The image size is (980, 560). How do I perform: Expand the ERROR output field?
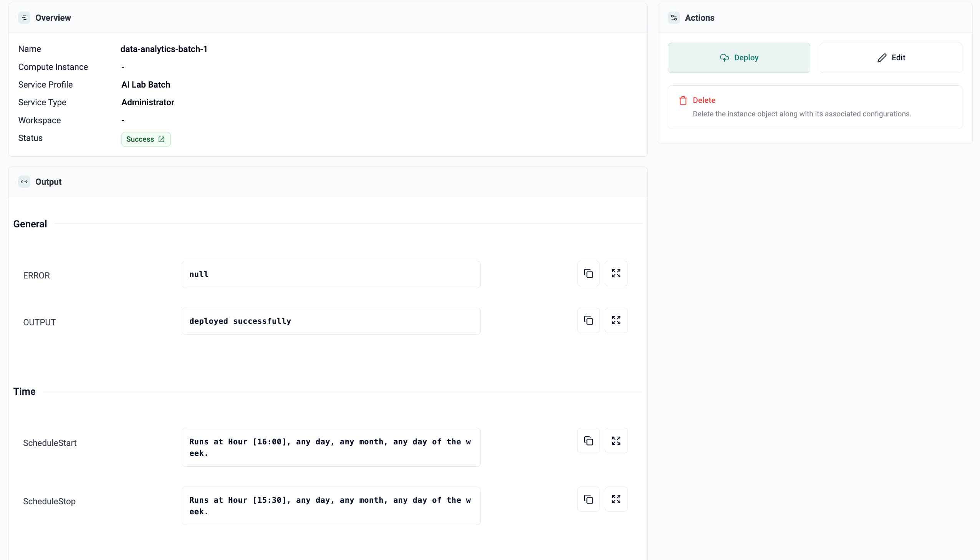click(616, 273)
